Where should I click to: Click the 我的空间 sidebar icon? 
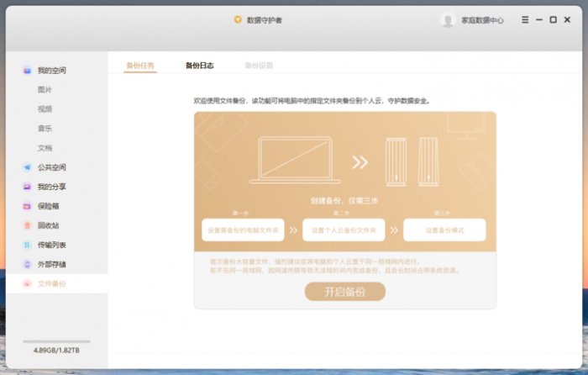pyautogui.click(x=28, y=71)
